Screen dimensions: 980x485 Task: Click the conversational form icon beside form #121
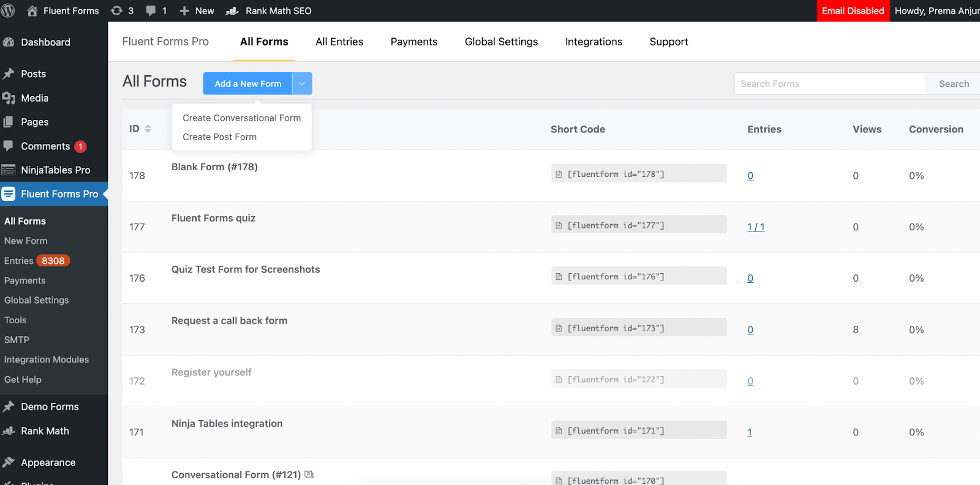[309, 475]
